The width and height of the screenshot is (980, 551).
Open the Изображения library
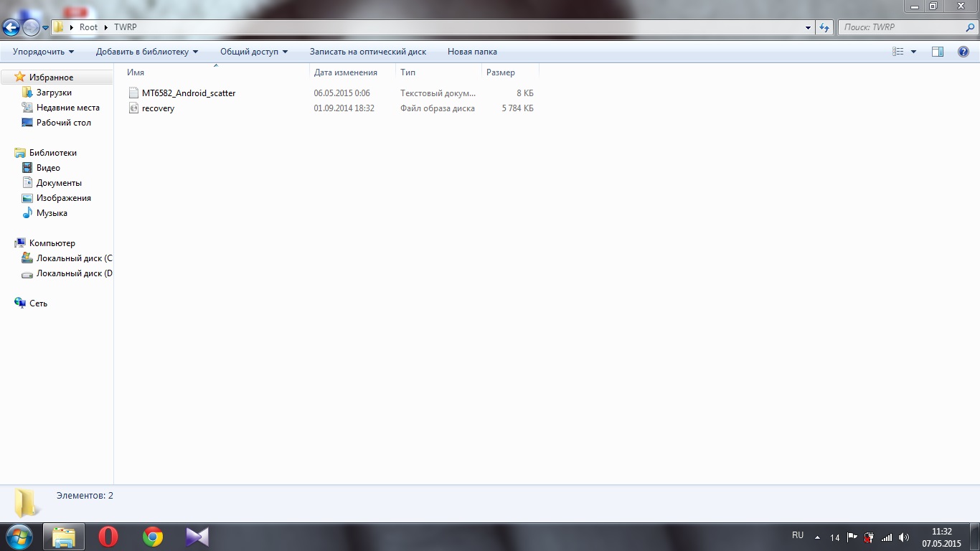(64, 198)
